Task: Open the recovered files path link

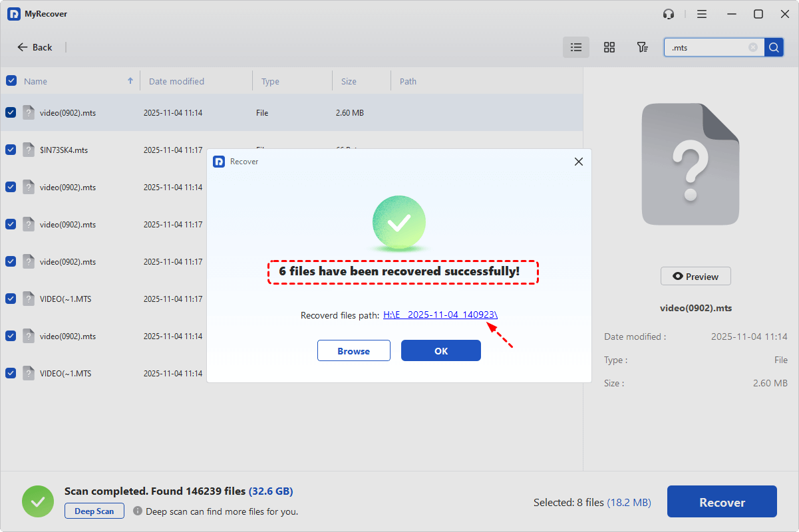Action: click(440, 315)
